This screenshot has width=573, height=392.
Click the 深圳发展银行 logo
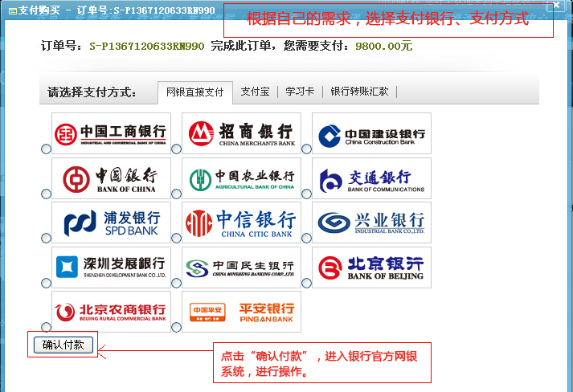tap(111, 267)
